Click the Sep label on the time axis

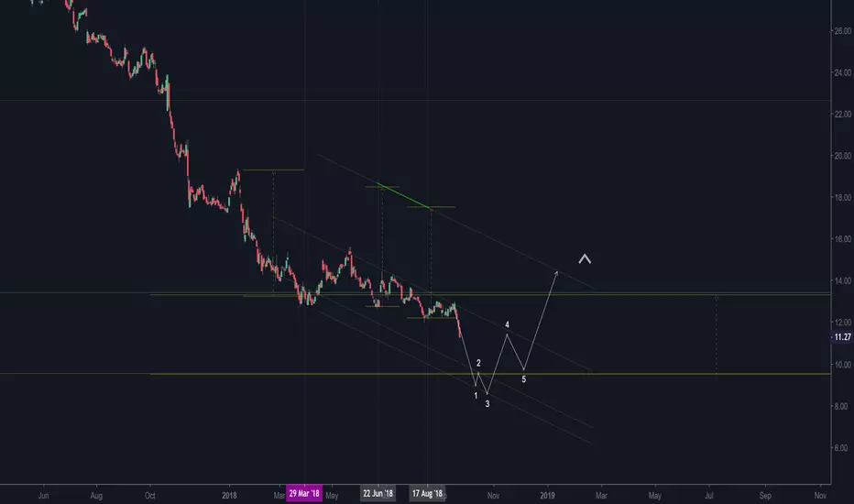(765, 495)
